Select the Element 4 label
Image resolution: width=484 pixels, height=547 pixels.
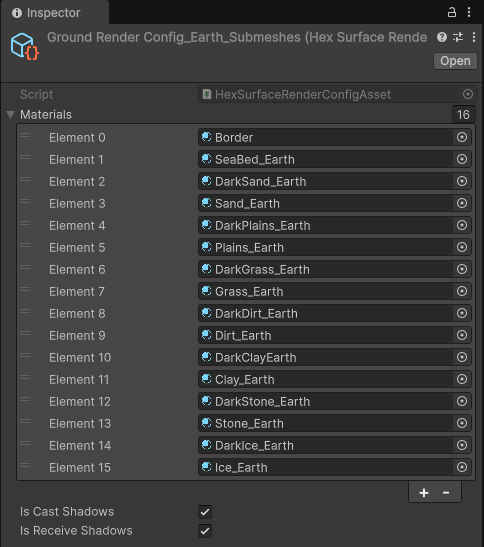[x=77, y=225]
